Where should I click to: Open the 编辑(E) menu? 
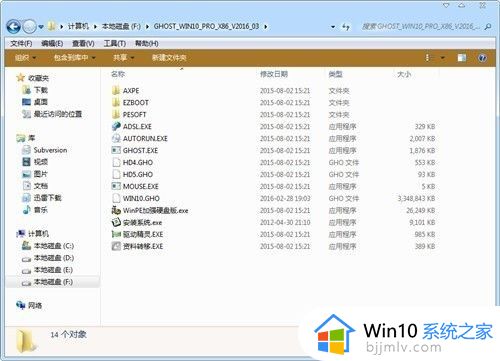[x=52, y=44]
